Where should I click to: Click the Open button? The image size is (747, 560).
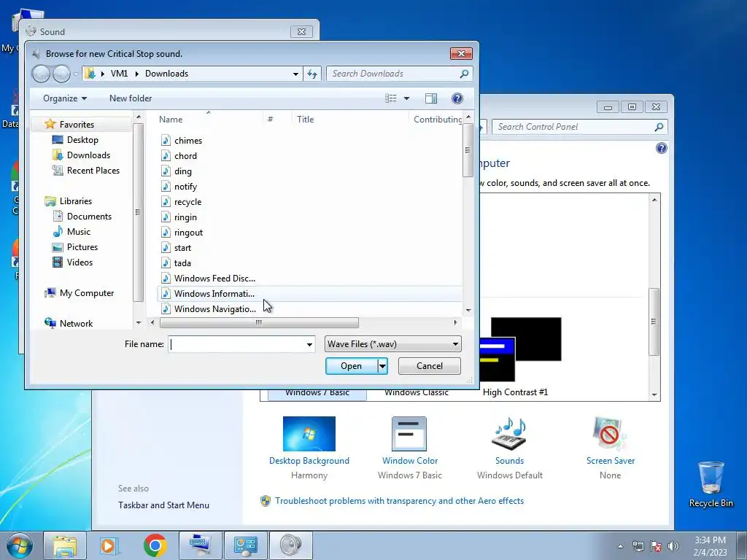point(351,366)
